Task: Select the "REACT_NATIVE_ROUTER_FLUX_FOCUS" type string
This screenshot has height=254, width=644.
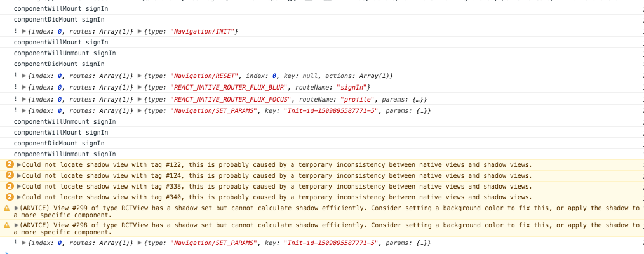Action: coord(231,99)
